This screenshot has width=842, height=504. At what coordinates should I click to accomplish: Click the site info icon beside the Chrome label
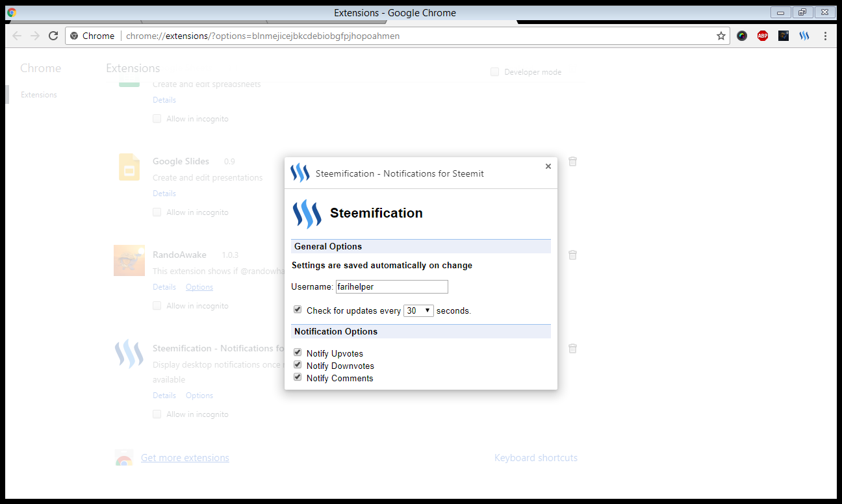(74, 36)
